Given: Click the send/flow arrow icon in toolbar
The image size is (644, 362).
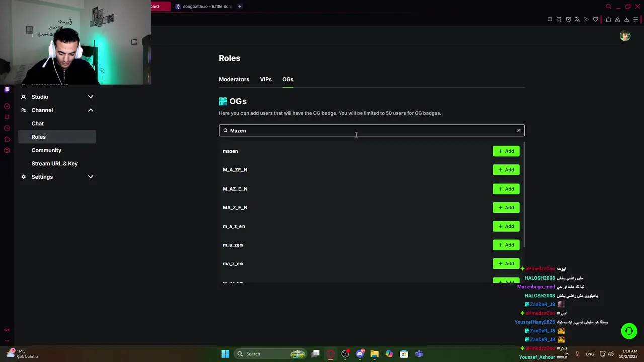Looking at the screenshot, I should tap(586, 20).
